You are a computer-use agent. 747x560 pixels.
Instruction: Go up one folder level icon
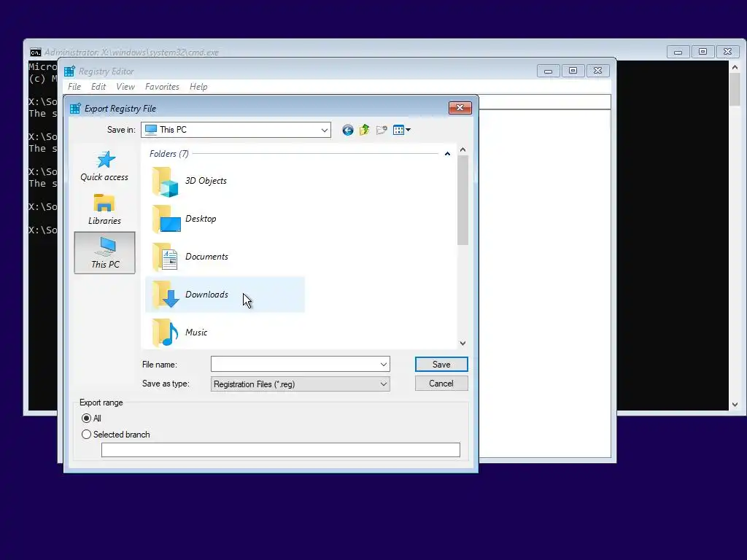point(365,130)
